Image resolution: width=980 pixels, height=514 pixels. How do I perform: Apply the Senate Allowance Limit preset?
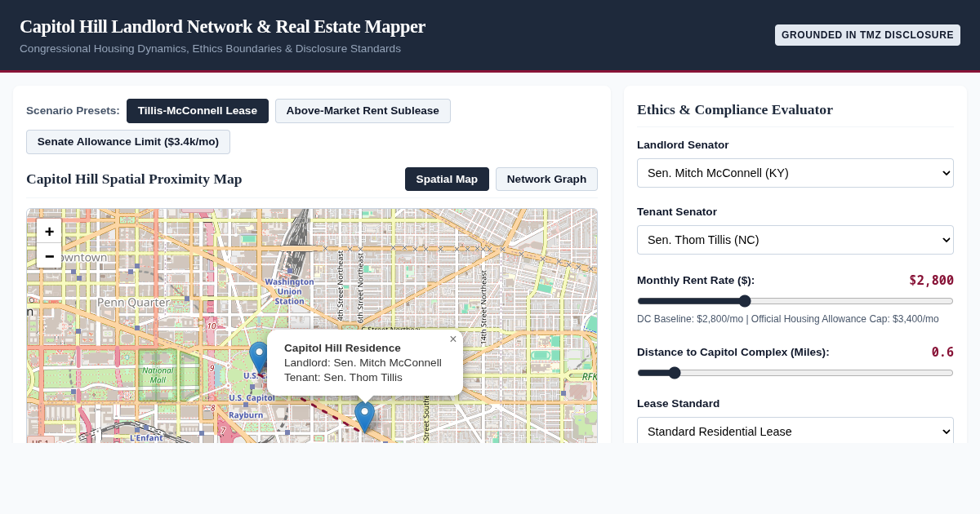pos(128,142)
